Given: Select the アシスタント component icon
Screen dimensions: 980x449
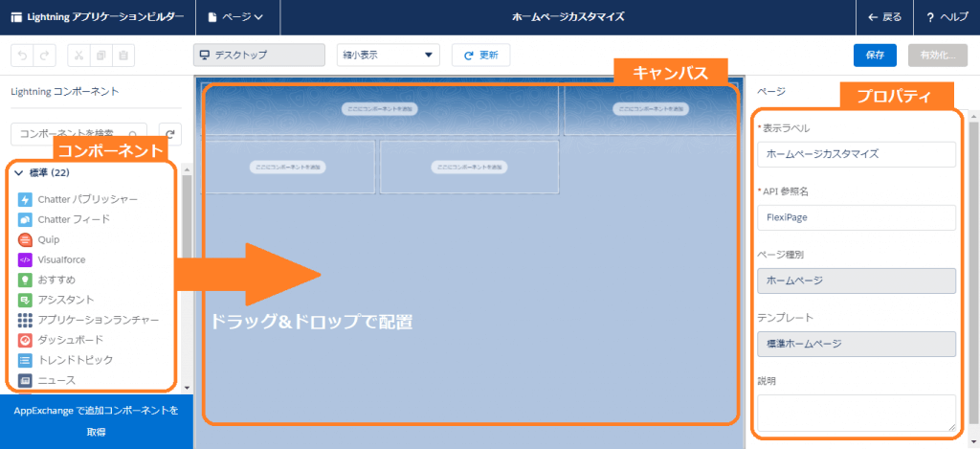Looking at the screenshot, I should (x=25, y=300).
